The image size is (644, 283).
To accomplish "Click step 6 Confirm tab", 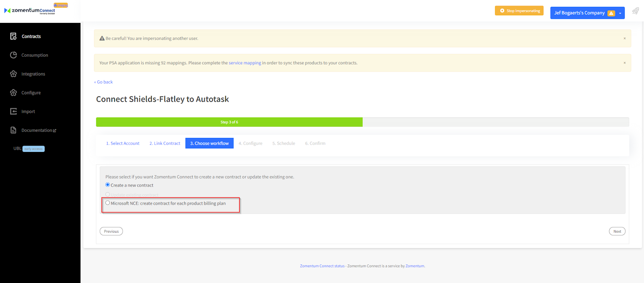I will pyautogui.click(x=315, y=143).
